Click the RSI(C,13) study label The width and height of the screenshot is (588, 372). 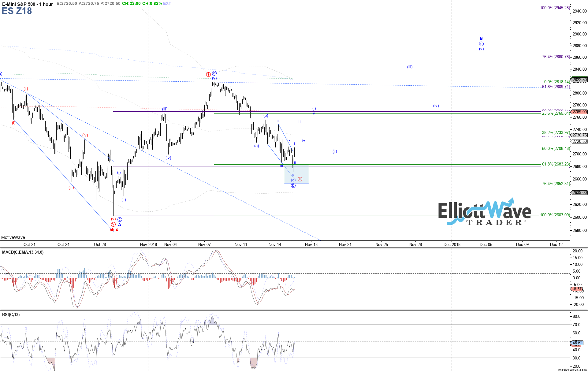click(x=11, y=314)
